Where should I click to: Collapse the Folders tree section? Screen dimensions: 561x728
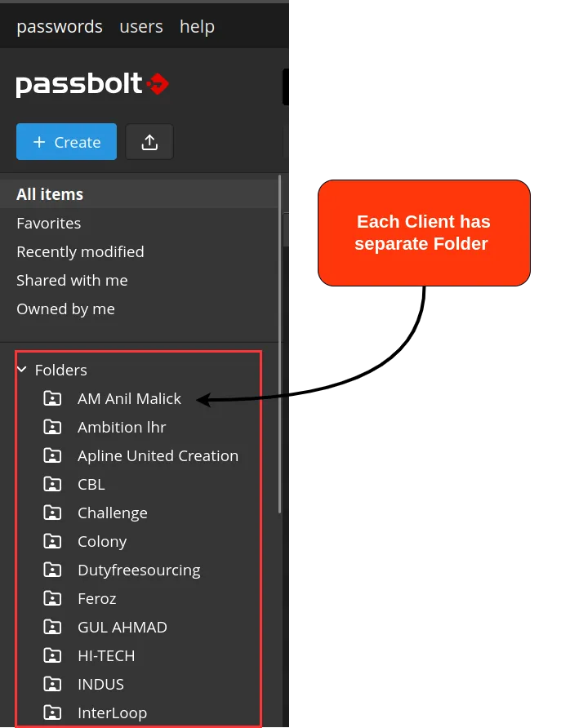tap(21, 369)
